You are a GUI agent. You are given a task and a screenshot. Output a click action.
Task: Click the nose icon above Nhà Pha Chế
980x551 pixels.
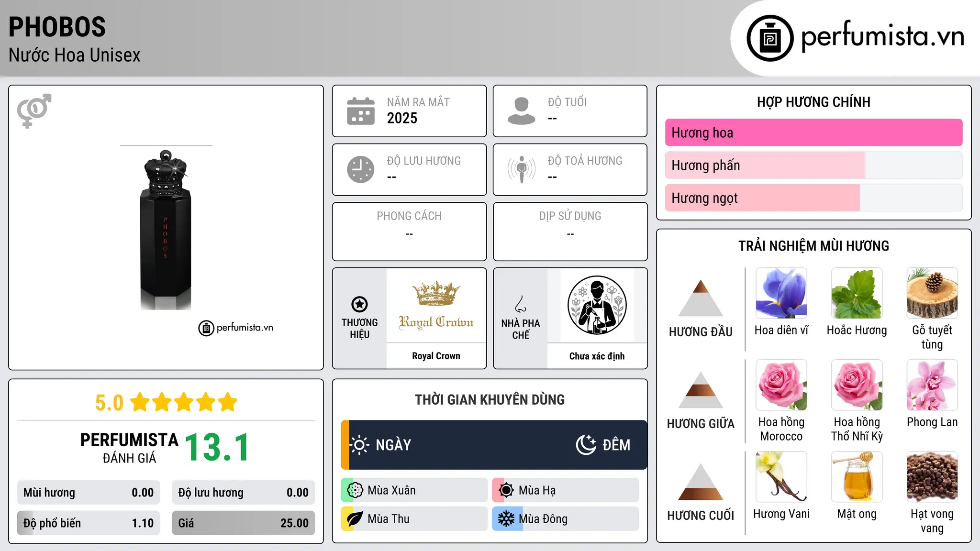(x=521, y=304)
